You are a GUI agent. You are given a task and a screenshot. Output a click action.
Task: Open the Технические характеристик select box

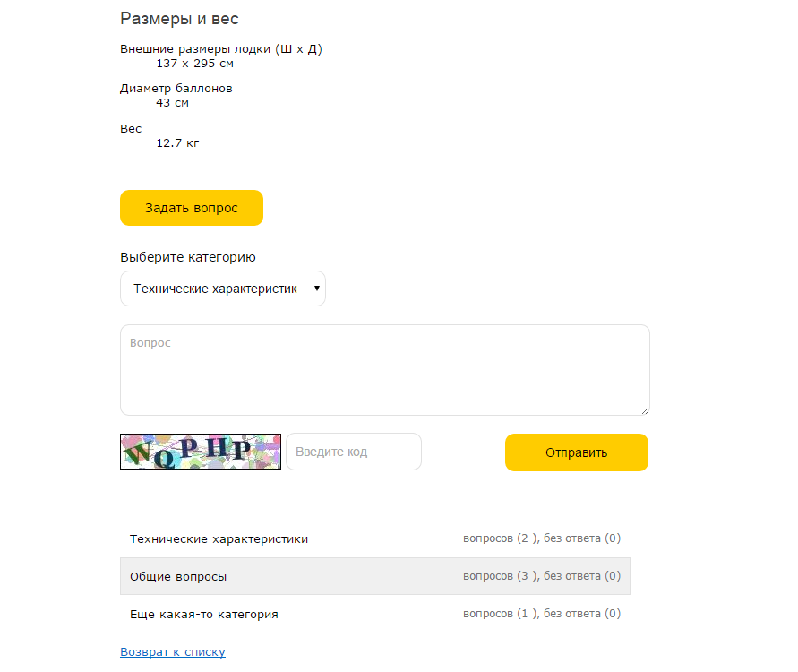click(x=215, y=289)
